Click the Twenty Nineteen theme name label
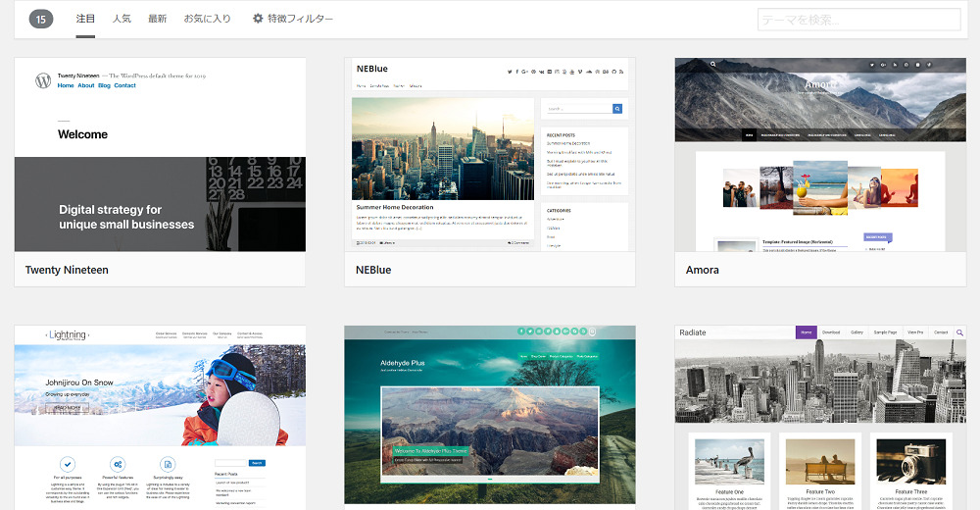 [x=67, y=270]
